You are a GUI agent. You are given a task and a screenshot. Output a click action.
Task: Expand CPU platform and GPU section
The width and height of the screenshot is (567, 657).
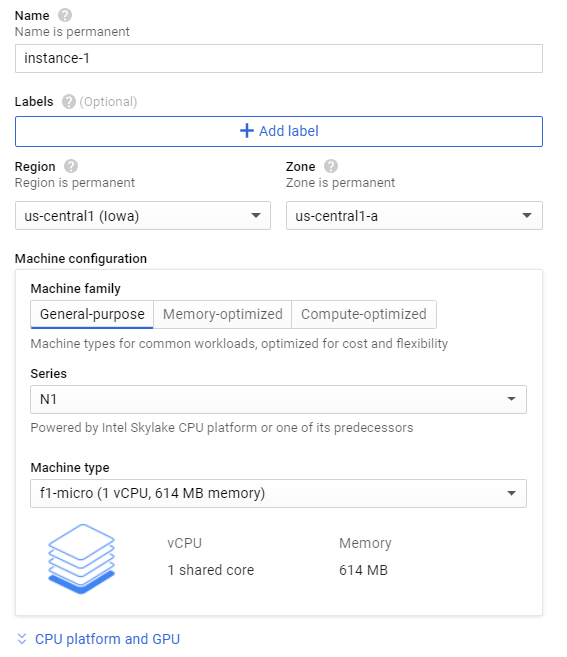tap(107, 639)
